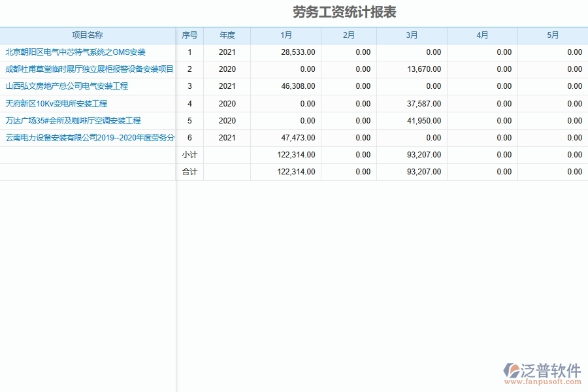Viewport: 588px width, 392px height.
Task: Open 北京朝阳区电气中芯特气系统之GMS安装 project
Action: pos(76,52)
